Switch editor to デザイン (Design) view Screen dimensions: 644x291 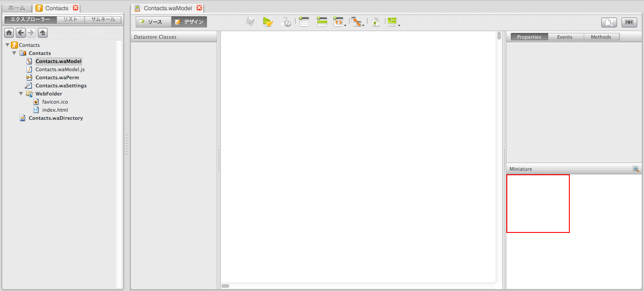pyautogui.click(x=189, y=22)
